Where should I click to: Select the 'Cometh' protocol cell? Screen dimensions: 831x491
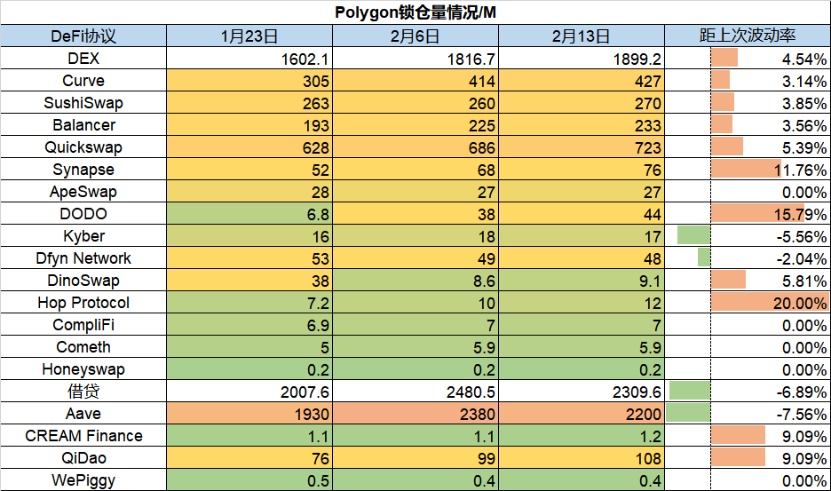tap(83, 347)
